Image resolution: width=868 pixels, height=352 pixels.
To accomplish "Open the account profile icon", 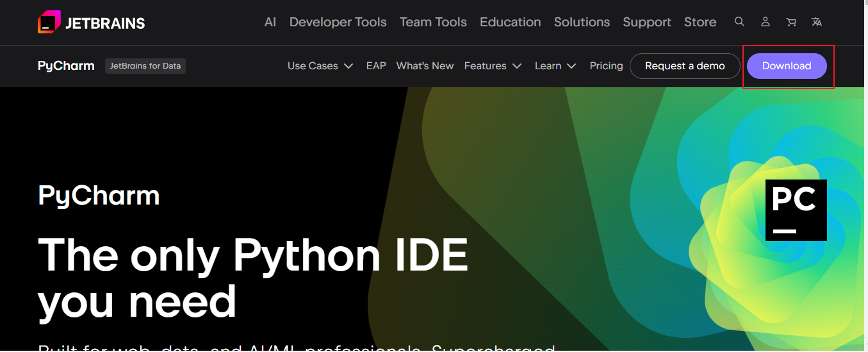I will pos(765,22).
